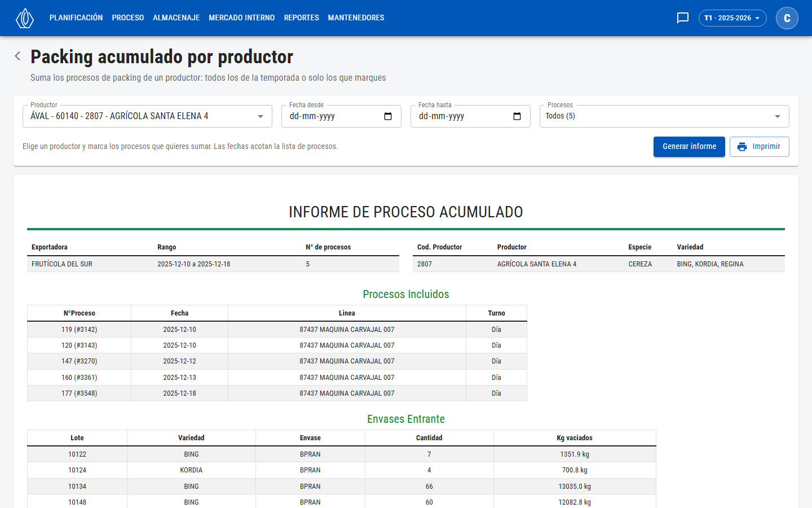Click the Productor field showing AGRÍCOLA SANTA ELENA 4
The height and width of the screenshot is (508, 812).
coord(147,116)
